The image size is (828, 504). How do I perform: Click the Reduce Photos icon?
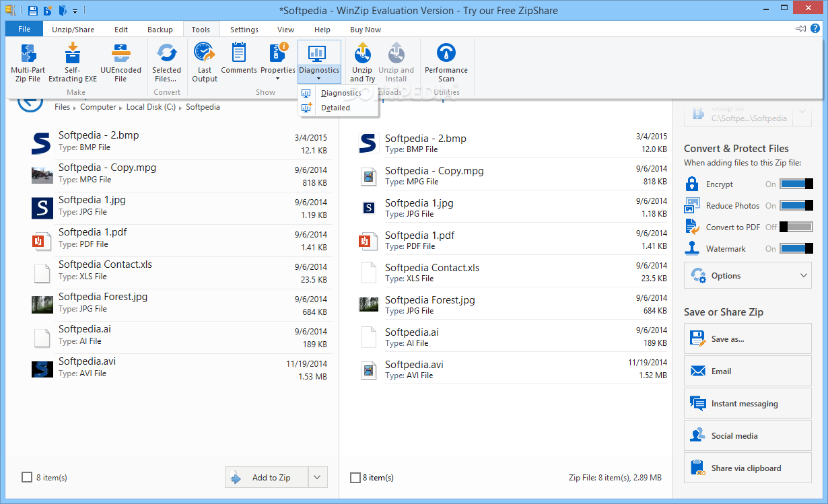pyautogui.click(x=692, y=205)
